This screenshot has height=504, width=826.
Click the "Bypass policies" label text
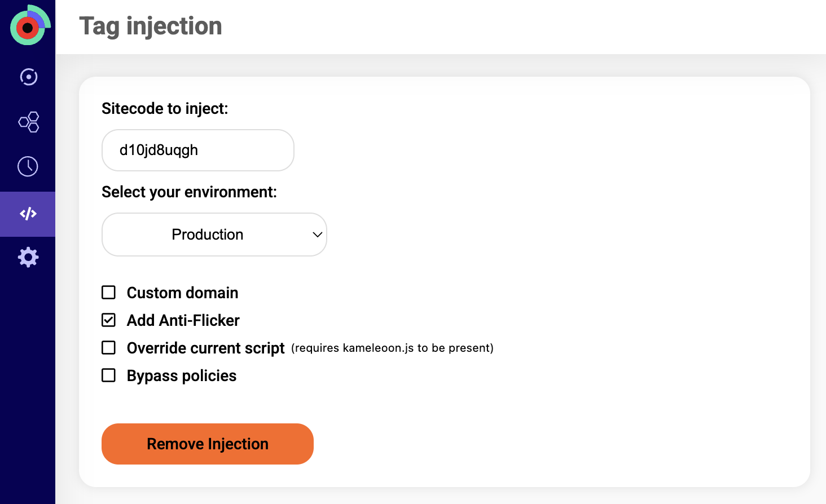click(181, 375)
